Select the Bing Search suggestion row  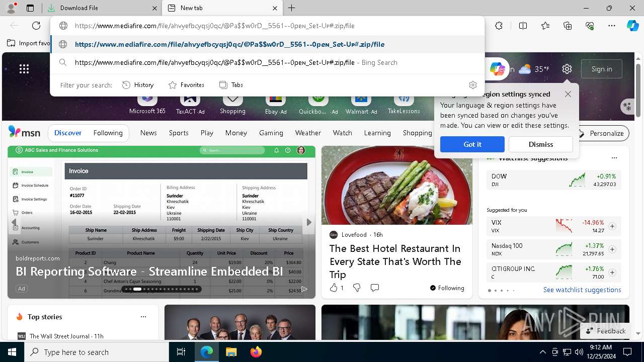[267, 62]
